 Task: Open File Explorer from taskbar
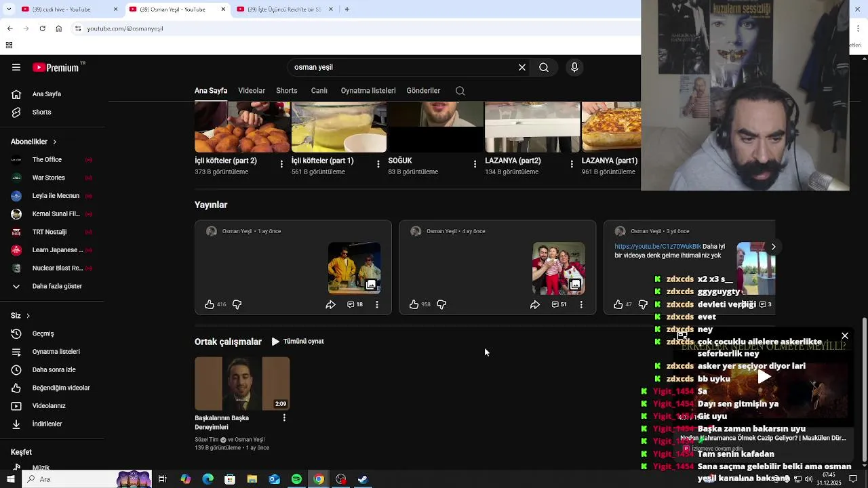[252, 479]
